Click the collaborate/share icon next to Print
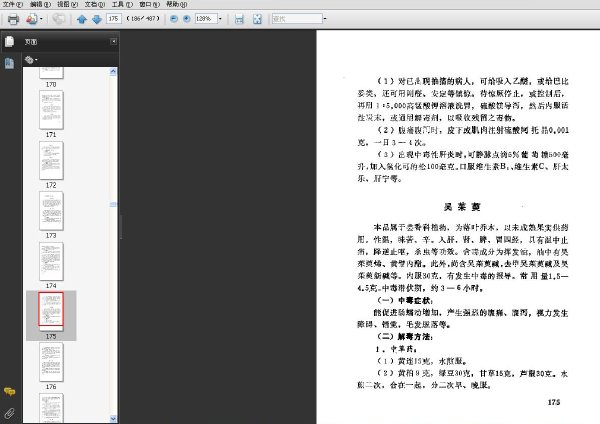 (x=32, y=19)
